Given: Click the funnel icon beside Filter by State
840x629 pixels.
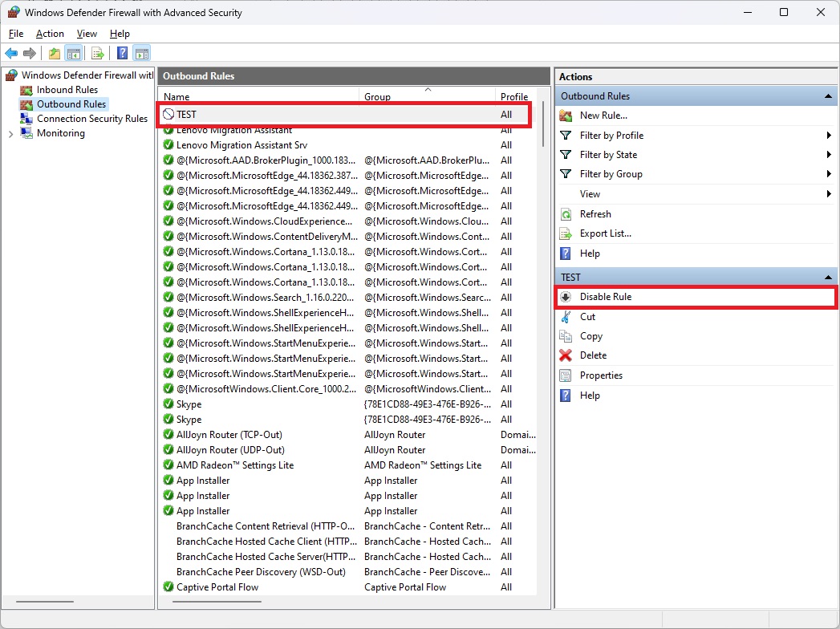Looking at the screenshot, I should click(x=566, y=155).
